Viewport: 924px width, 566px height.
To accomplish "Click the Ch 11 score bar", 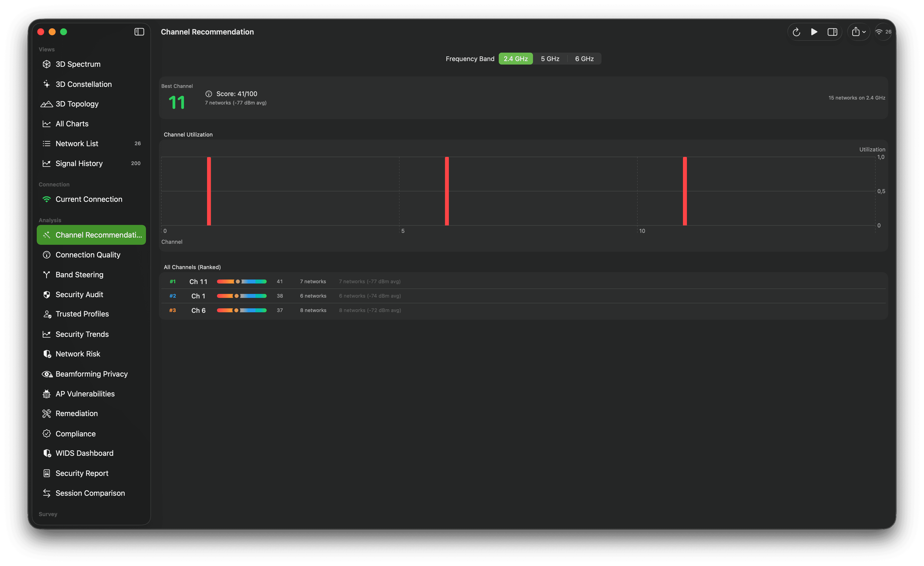I will [x=242, y=282].
